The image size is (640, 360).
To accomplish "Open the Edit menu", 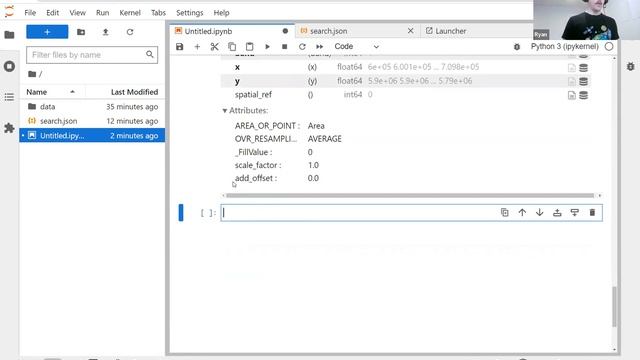I will pos(52,13).
